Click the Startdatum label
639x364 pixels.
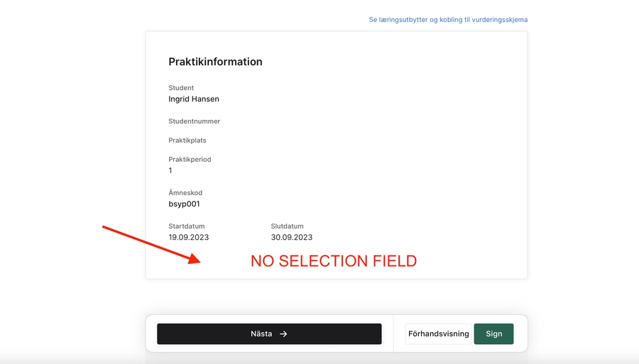point(187,226)
